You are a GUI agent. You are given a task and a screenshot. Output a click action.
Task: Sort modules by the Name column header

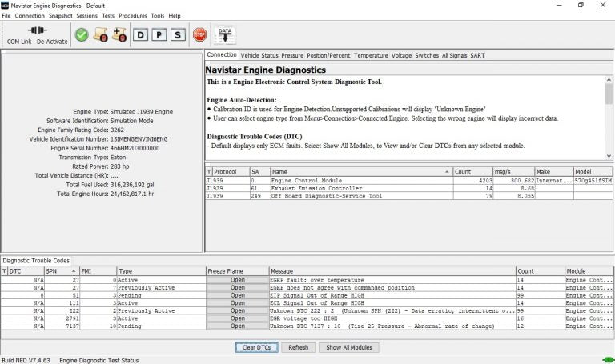(x=360, y=171)
